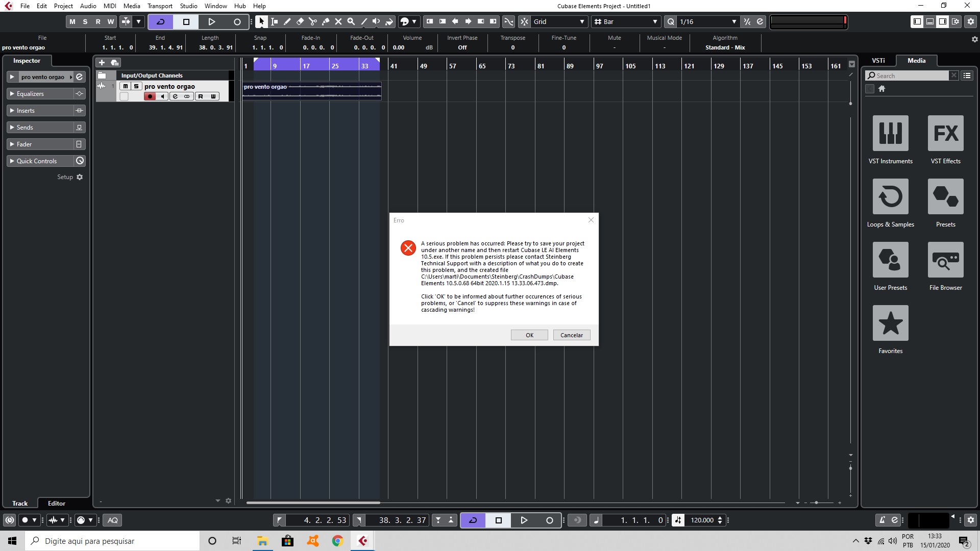This screenshot has width=980, height=551.
Task: Open the Studio menu
Action: pyautogui.click(x=188, y=6)
